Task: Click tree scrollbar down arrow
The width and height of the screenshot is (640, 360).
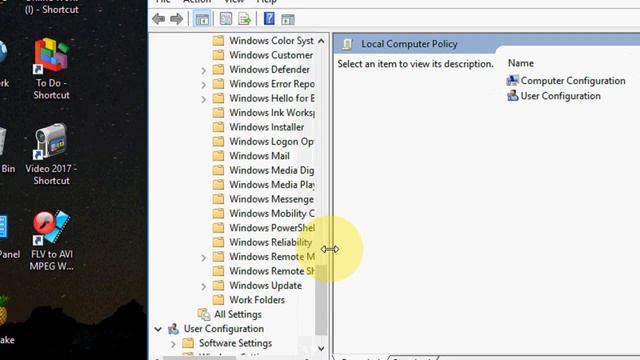Action: click(x=321, y=349)
